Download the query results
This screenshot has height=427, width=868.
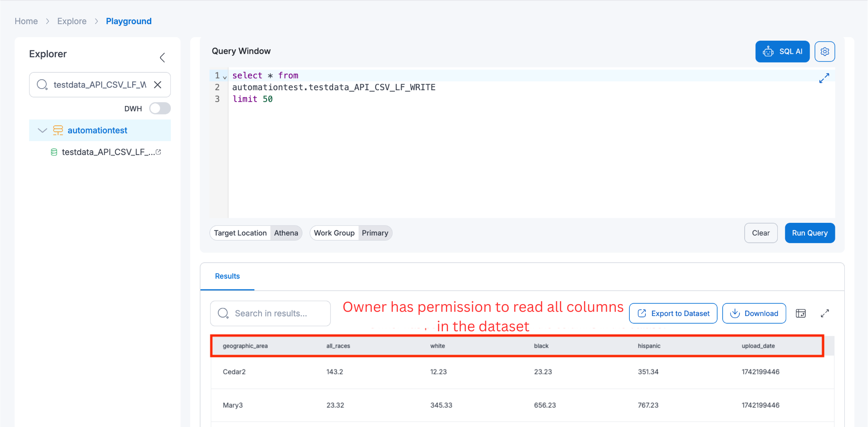[754, 313]
